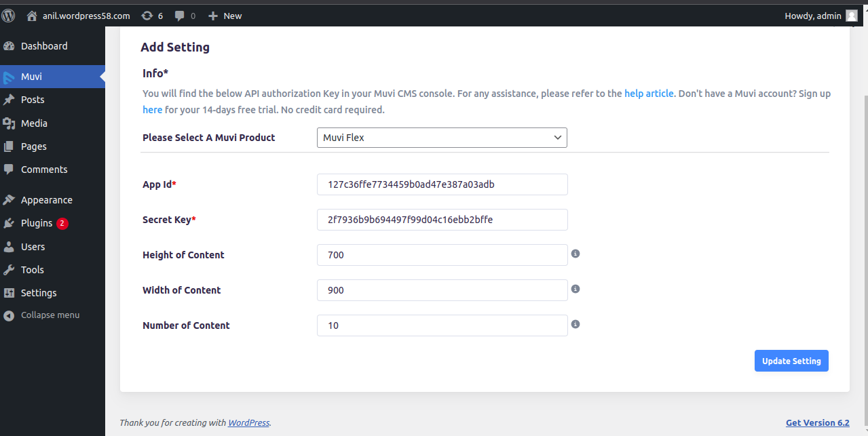Image resolution: width=868 pixels, height=436 pixels.
Task: Click info icon beside Width of Content
Action: (x=575, y=289)
